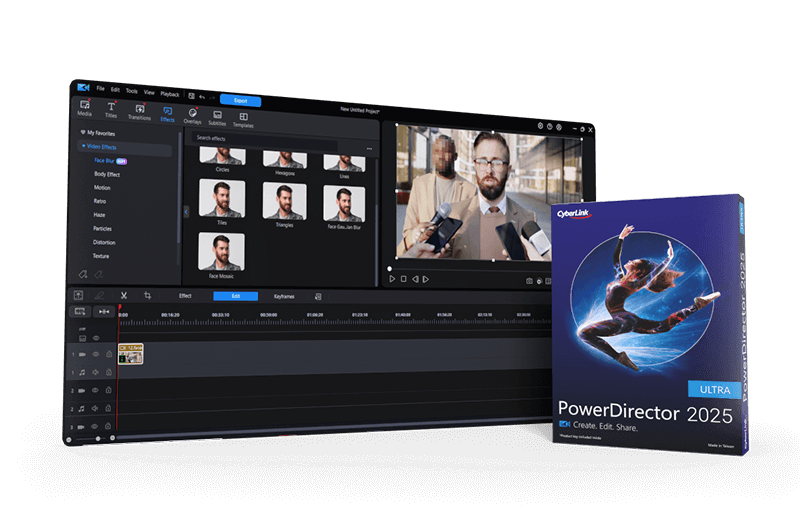The width and height of the screenshot is (800, 525).
Task: Open the Titles room
Action: (111, 110)
